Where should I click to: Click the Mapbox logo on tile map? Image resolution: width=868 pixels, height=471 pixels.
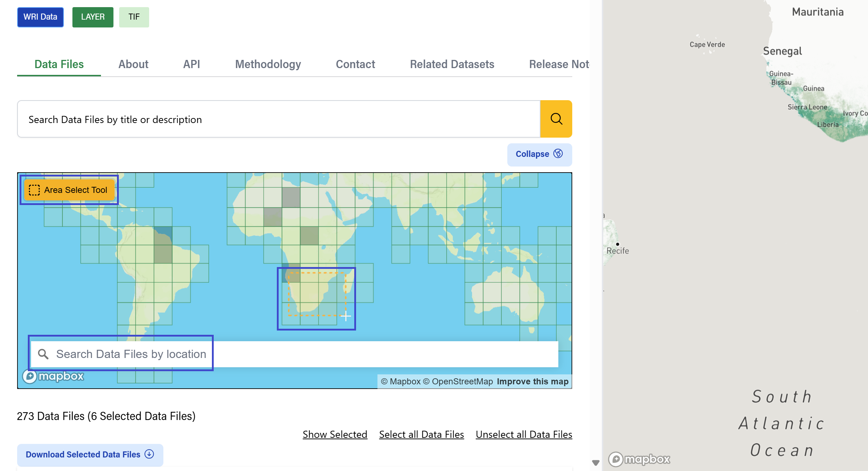coord(54,376)
